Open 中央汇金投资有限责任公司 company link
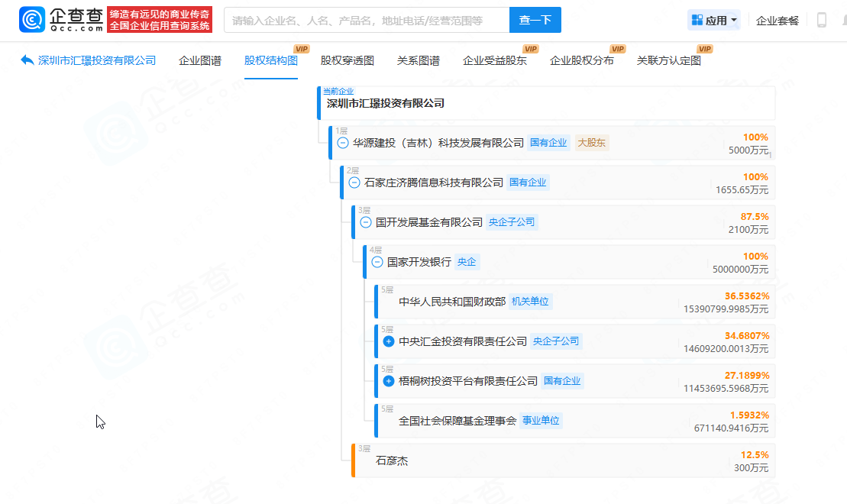This screenshot has height=504, width=847. click(462, 341)
